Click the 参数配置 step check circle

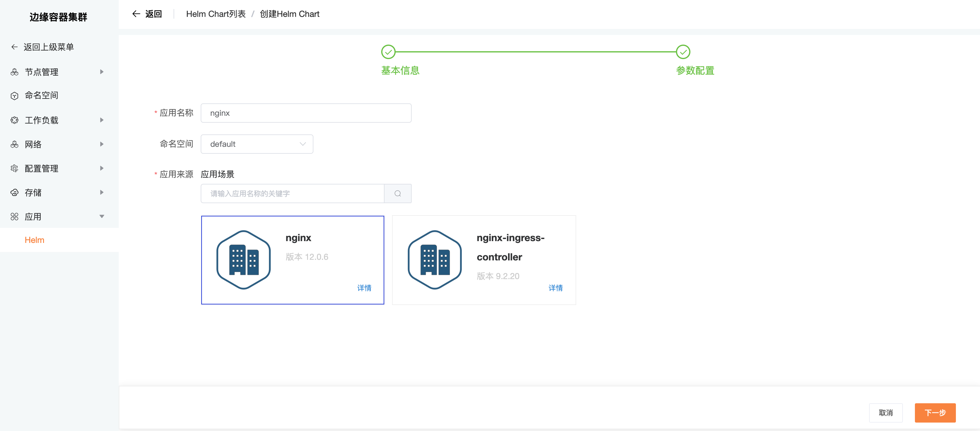[683, 52]
